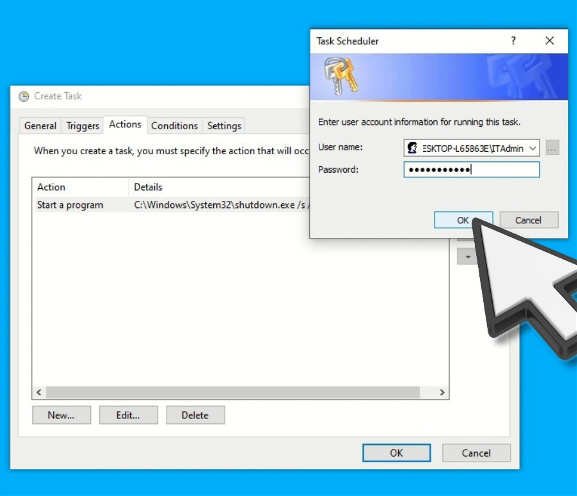
Task: Click the Password input field
Action: [x=471, y=170]
